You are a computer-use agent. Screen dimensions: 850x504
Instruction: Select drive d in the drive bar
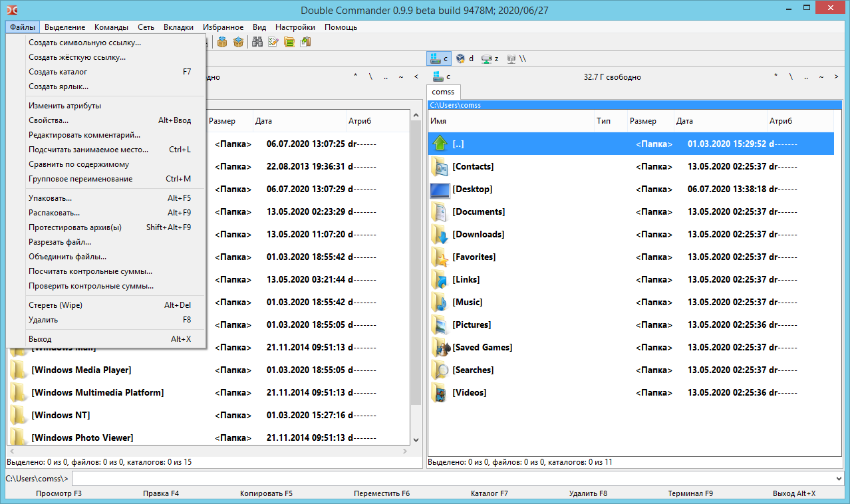coord(464,59)
